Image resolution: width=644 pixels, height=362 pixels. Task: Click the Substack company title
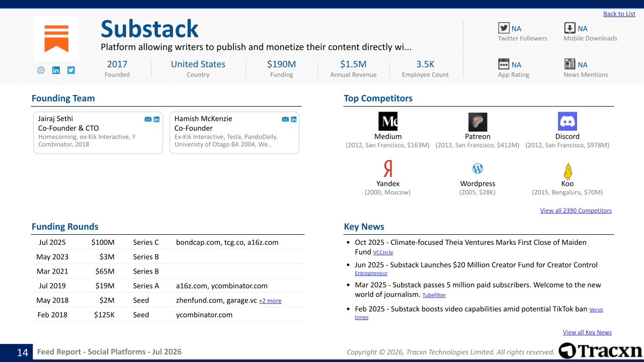(x=149, y=29)
